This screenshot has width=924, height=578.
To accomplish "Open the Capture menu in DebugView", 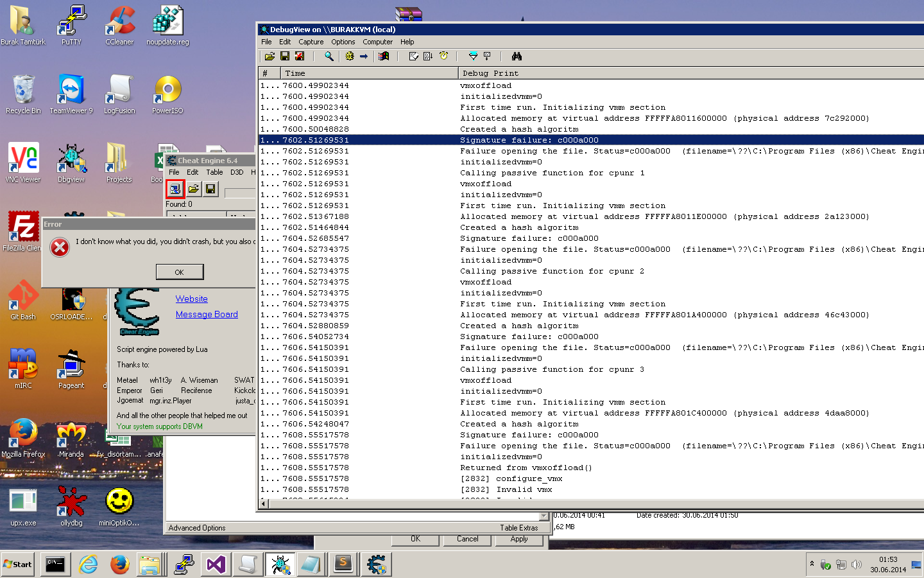I will (311, 42).
